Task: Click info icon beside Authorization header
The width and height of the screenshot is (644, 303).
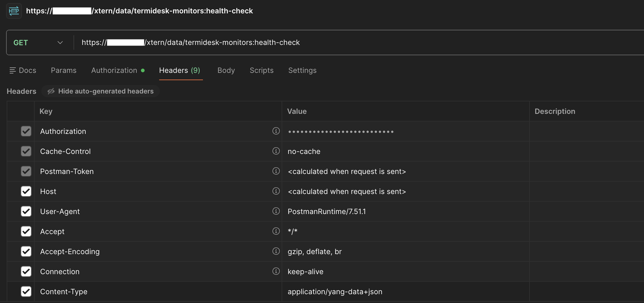Action: click(276, 131)
